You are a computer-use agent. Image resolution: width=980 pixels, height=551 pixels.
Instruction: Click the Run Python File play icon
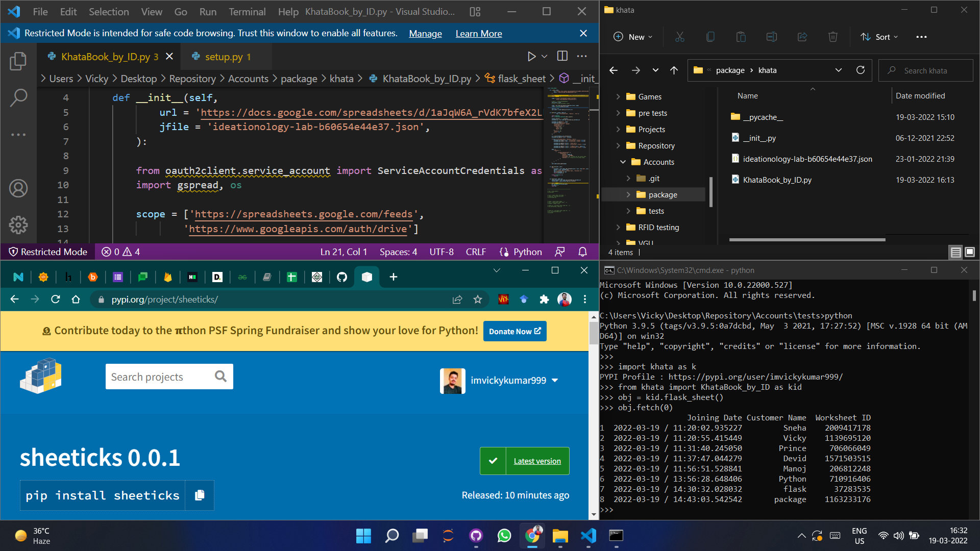531,56
